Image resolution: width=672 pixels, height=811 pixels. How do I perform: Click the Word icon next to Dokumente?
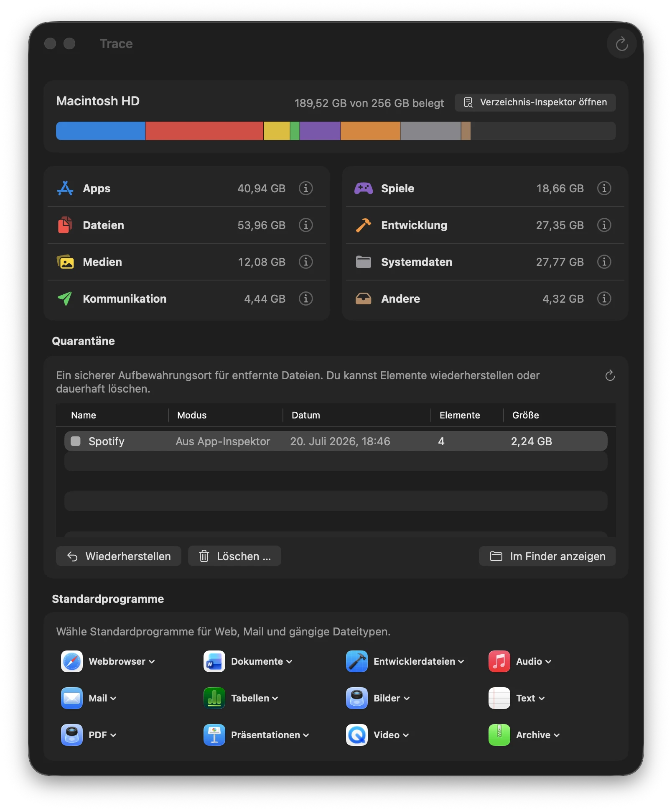[214, 661]
